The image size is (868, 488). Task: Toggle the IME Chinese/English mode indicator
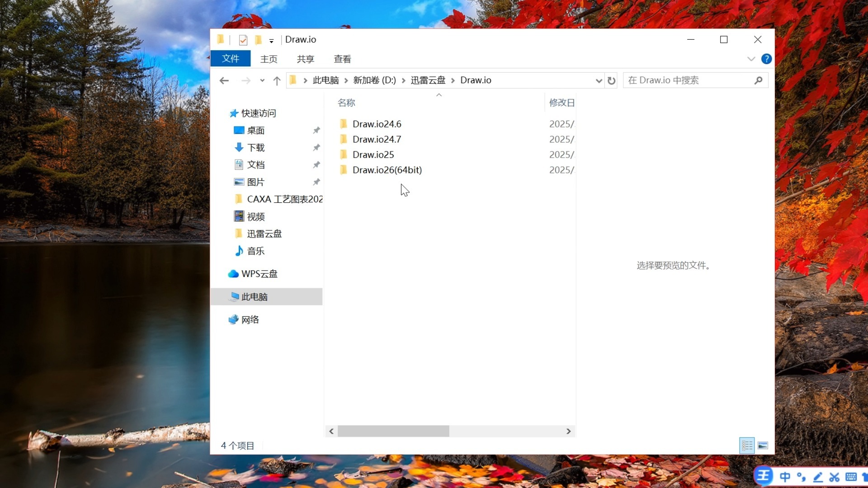(785, 477)
